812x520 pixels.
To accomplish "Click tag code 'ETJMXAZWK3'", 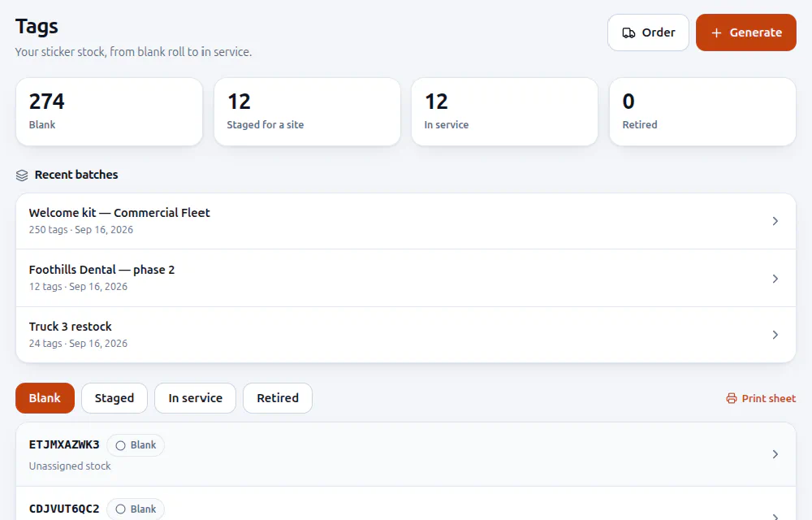I will tap(64, 445).
